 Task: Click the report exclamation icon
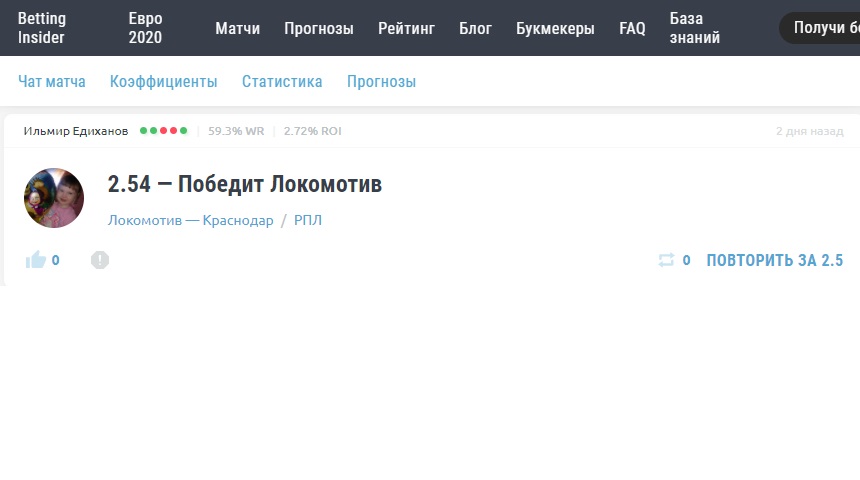click(100, 259)
